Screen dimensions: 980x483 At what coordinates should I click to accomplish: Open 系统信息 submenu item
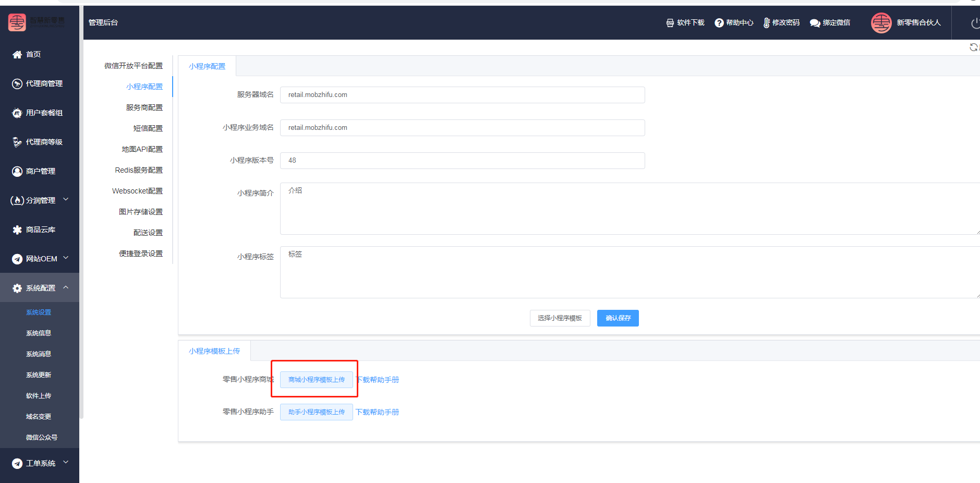39,333
